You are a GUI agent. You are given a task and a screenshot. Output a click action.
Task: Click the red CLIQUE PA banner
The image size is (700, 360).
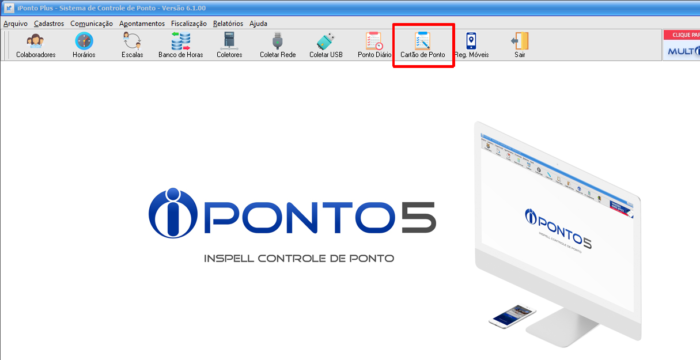pyautogui.click(x=682, y=35)
